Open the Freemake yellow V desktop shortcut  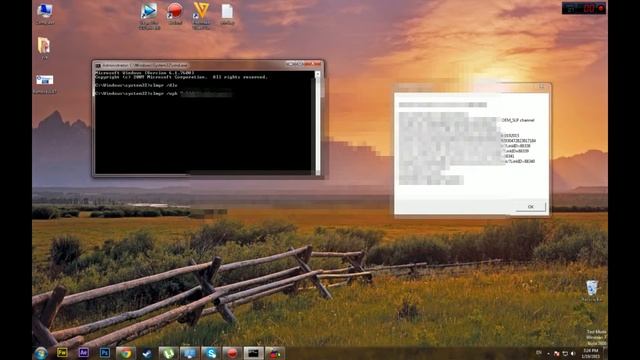[x=201, y=16]
